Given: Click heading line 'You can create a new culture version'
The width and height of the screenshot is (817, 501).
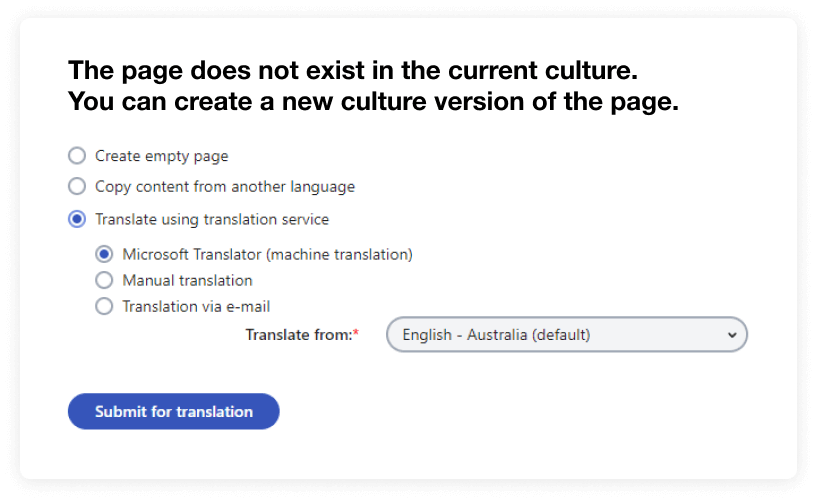Looking at the screenshot, I should tap(373, 101).
